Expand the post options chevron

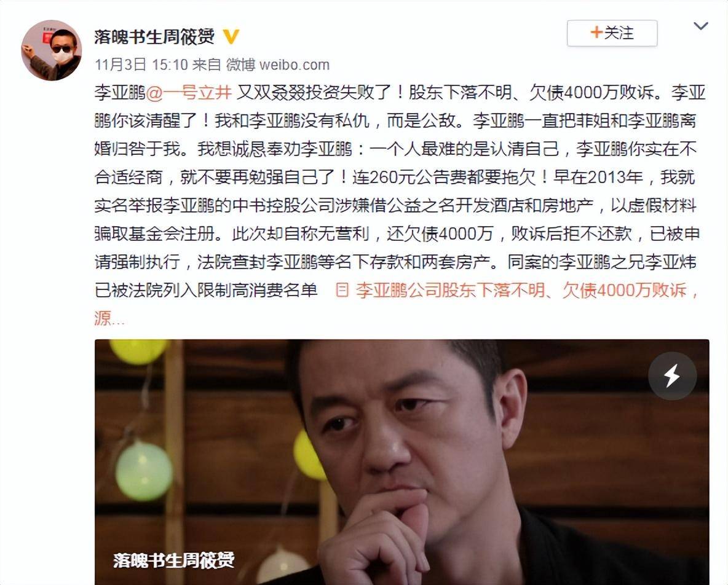click(x=700, y=26)
